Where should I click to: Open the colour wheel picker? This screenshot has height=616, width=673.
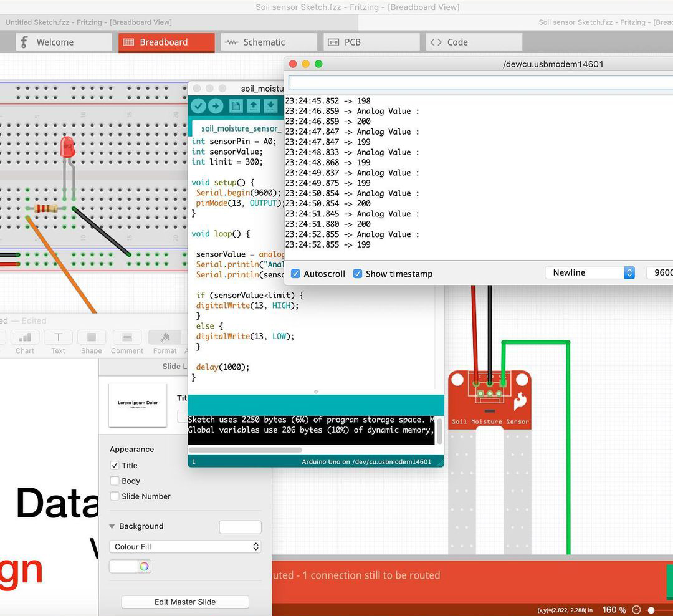144,566
